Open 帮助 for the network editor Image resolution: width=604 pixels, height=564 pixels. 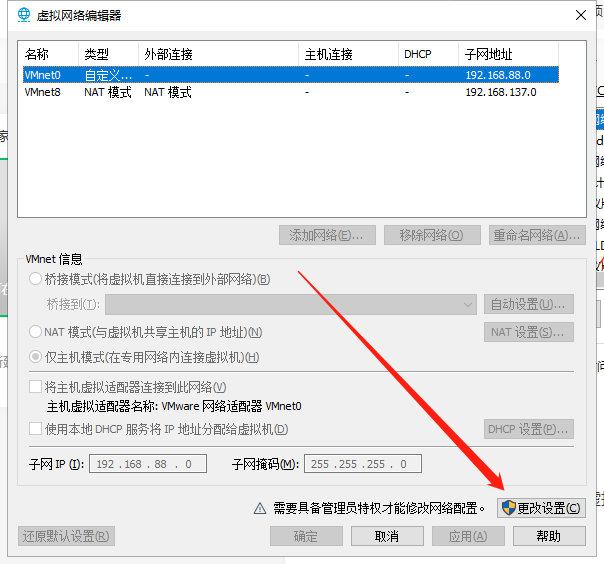[549, 536]
